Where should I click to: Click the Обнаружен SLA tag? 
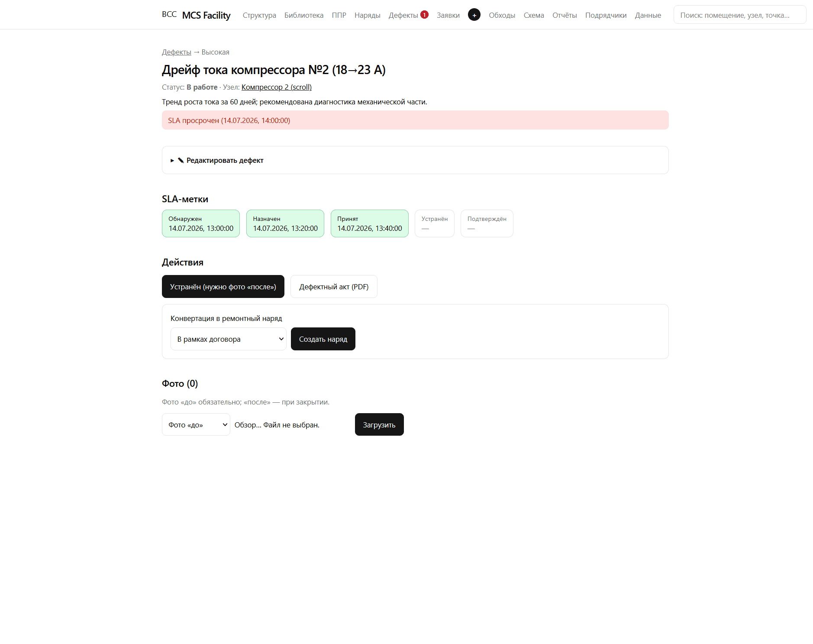[201, 223]
